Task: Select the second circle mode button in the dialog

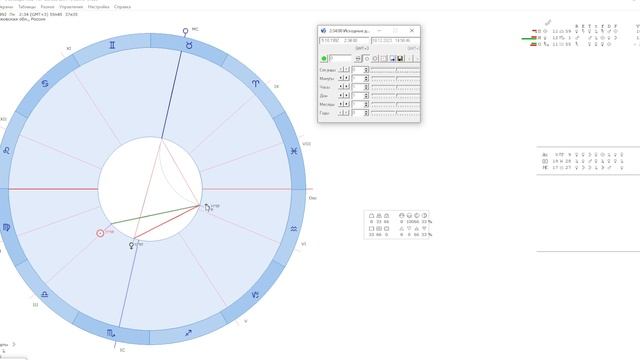Action: 375,59
